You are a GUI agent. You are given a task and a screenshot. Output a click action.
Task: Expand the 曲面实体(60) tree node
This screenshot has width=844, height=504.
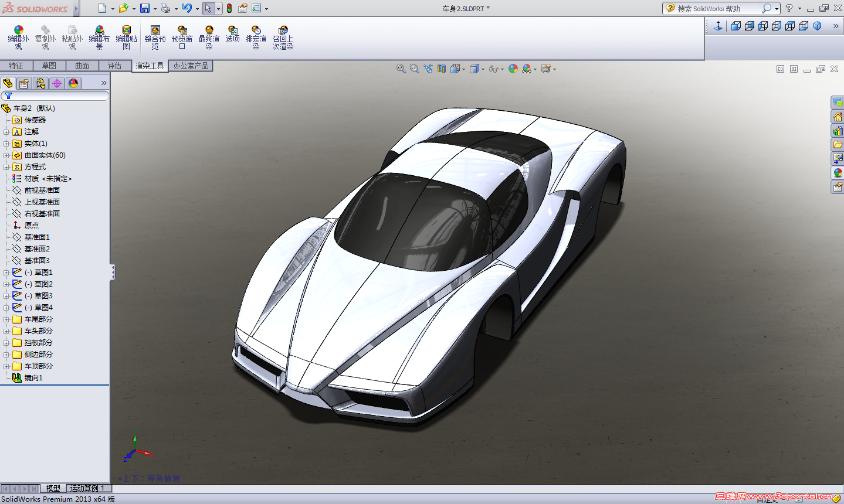pyautogui.click(x=6, y=155)
